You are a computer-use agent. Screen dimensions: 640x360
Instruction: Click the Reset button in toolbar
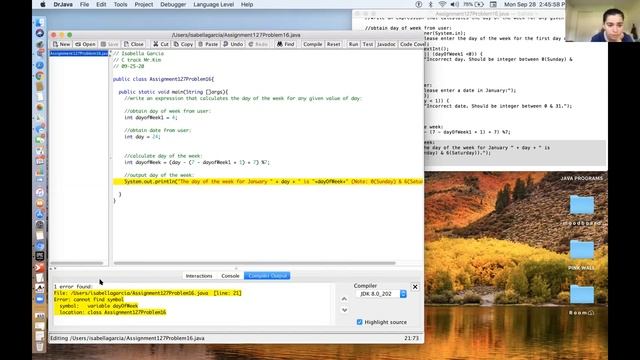pos(333,44)
